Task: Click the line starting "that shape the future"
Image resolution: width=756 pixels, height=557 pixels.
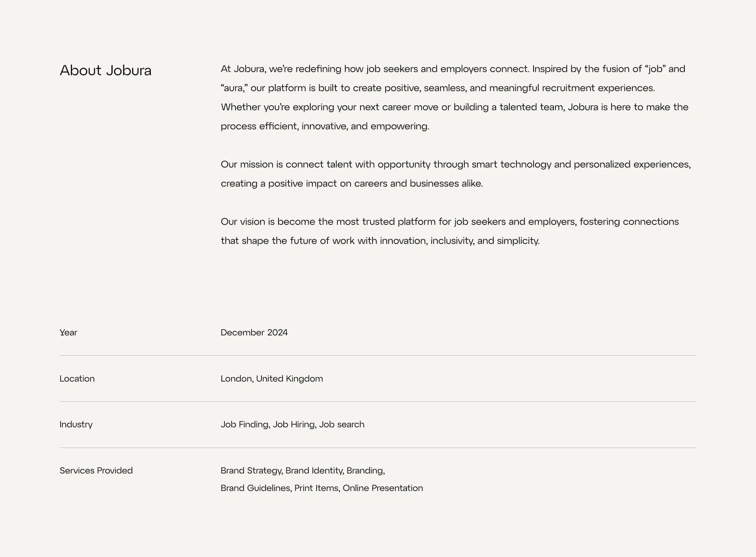Action: 380,241
